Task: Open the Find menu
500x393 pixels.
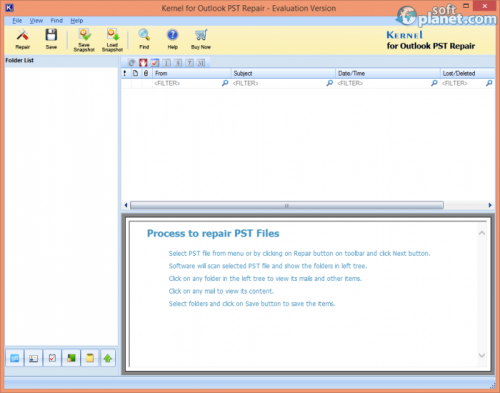Action: [57, 21]
